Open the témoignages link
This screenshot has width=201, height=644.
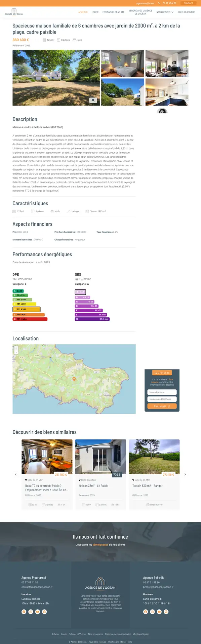click(x=100, y=545)
